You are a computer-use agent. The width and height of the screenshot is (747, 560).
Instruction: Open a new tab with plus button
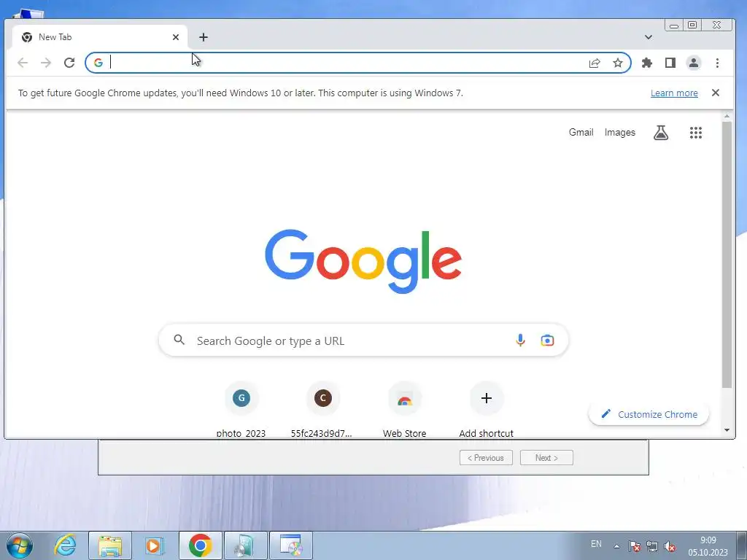tap(204, 37)
